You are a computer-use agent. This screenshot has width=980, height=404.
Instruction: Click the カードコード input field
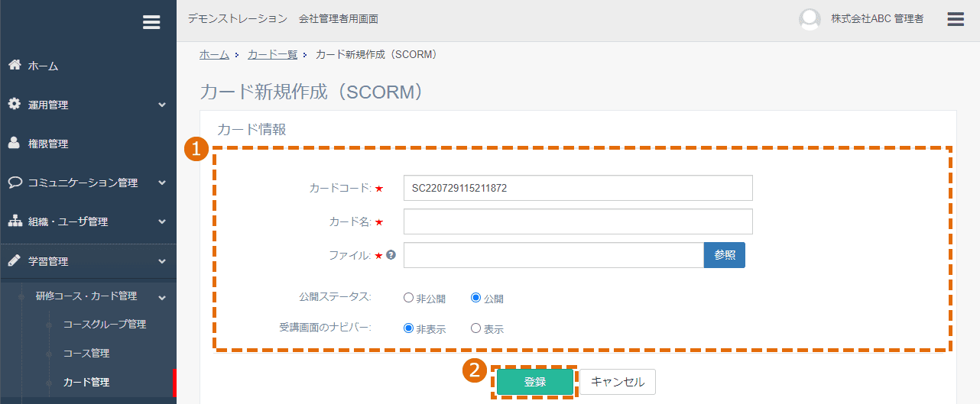click(578, 188)
